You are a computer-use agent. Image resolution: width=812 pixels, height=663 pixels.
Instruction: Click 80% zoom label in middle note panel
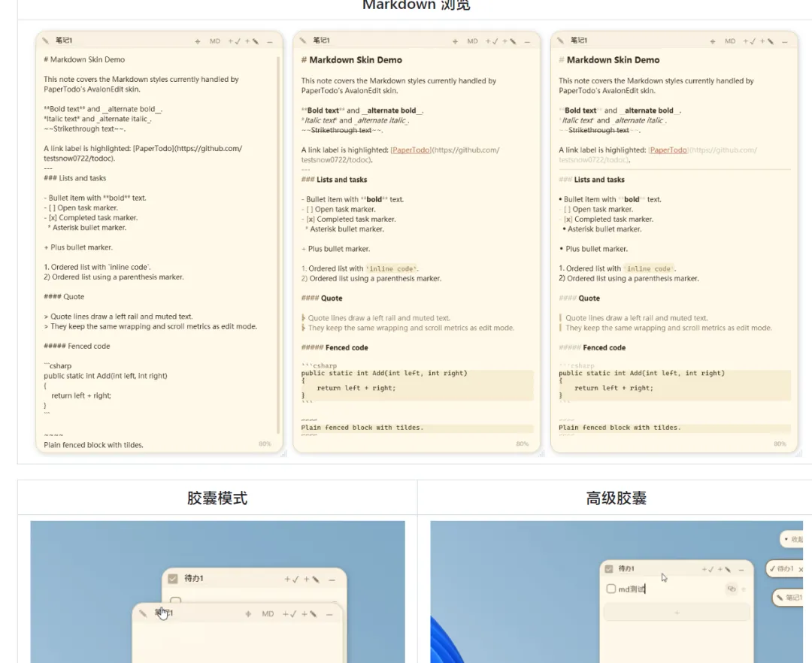[522, 444]
